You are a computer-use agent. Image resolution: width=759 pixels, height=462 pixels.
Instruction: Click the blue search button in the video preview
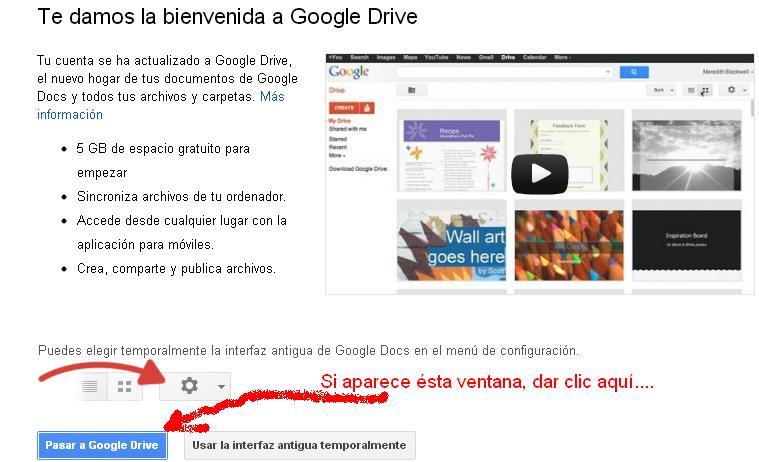(x=634, y=72)
